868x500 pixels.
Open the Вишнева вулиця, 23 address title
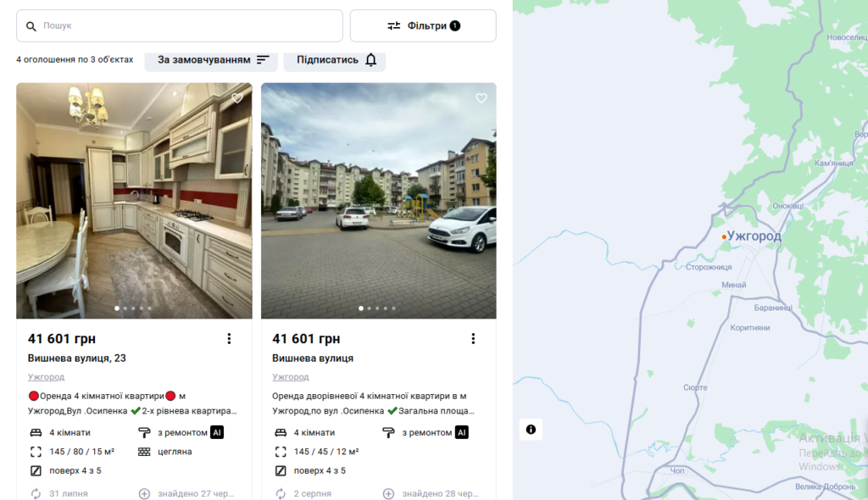tap(77, 358)
